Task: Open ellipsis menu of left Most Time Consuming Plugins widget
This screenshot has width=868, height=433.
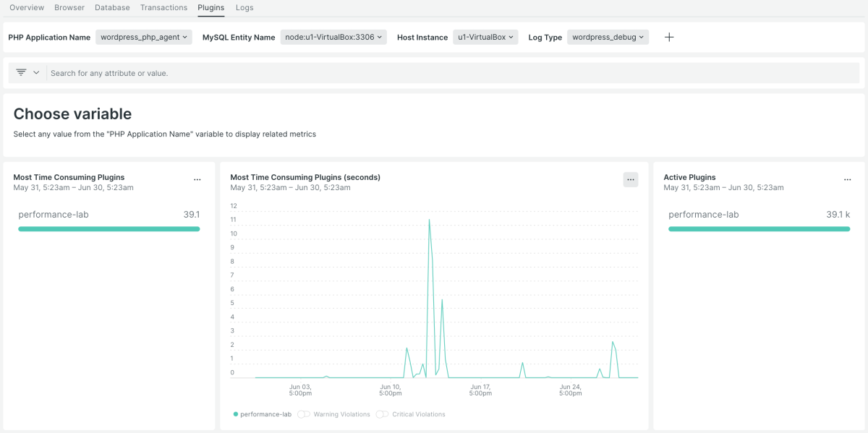Action: 197,180
